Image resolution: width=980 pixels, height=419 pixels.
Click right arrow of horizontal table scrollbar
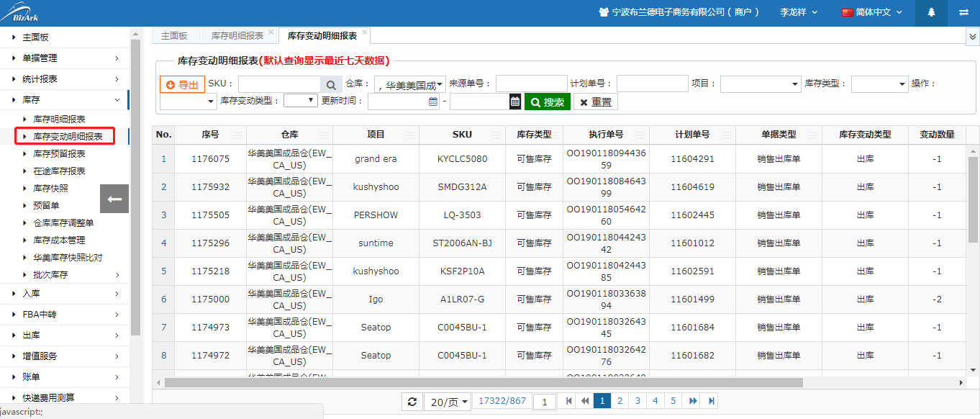coord(961,382)
